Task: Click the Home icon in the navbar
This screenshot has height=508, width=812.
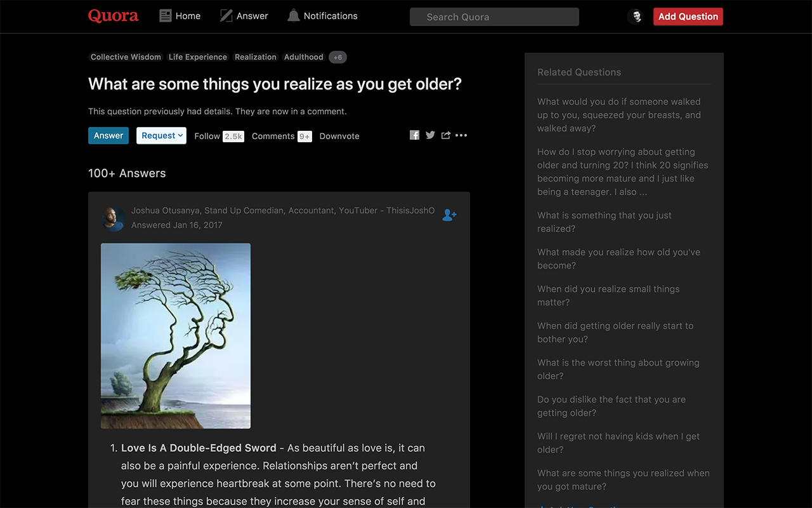Action: (165, 15)
